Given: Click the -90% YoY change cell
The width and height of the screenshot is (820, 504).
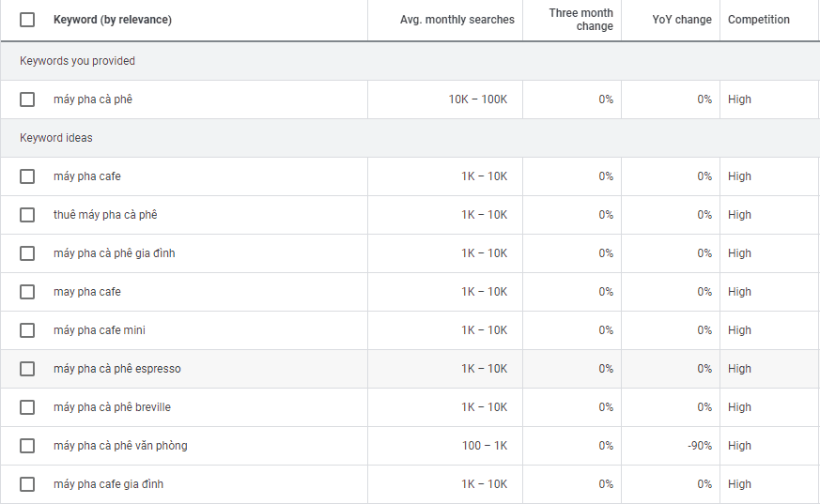Looking at the screenshot, I should [x=699, y=446].
